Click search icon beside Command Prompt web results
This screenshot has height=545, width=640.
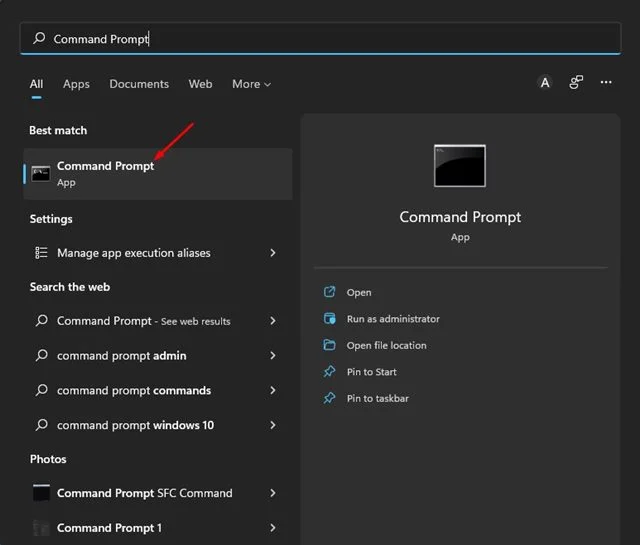41,320
